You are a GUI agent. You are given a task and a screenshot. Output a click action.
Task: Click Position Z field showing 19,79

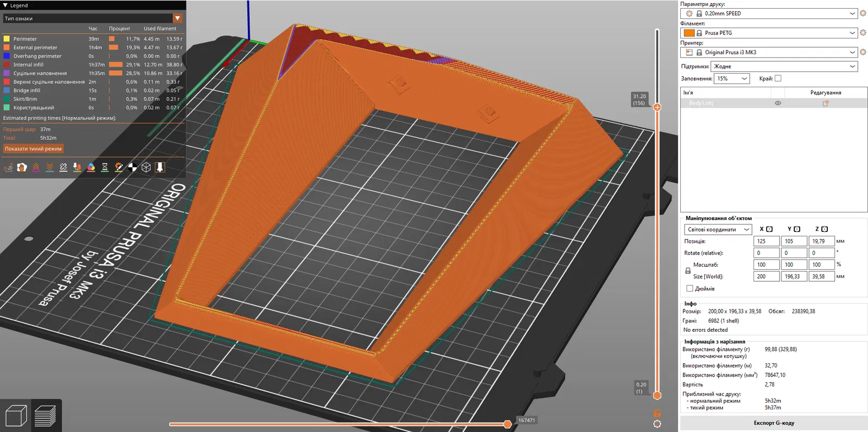click(x=822, y=241)
